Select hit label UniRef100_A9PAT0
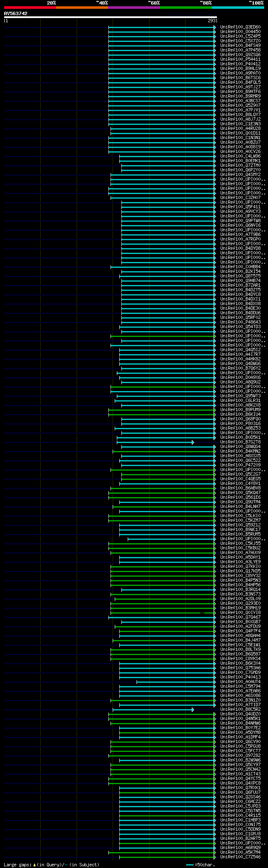Image resolution: width=268 pixels, height=868 pixels. 240,73
